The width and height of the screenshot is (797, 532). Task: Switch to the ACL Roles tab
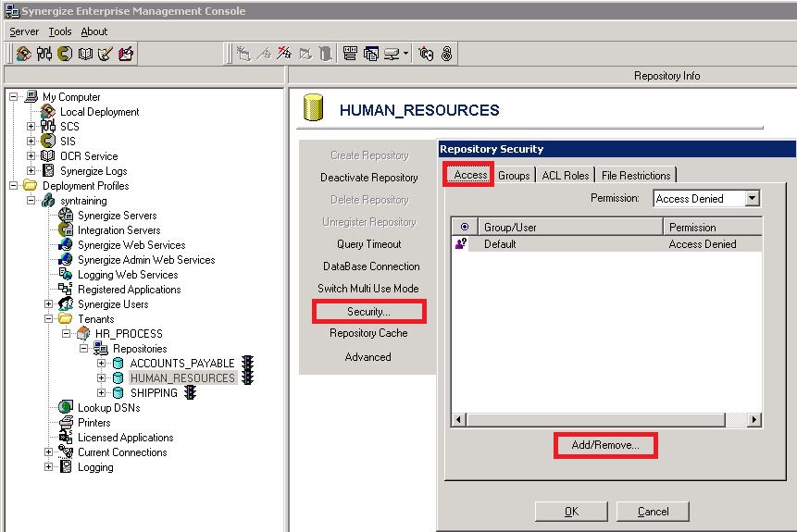click(566, 175)
